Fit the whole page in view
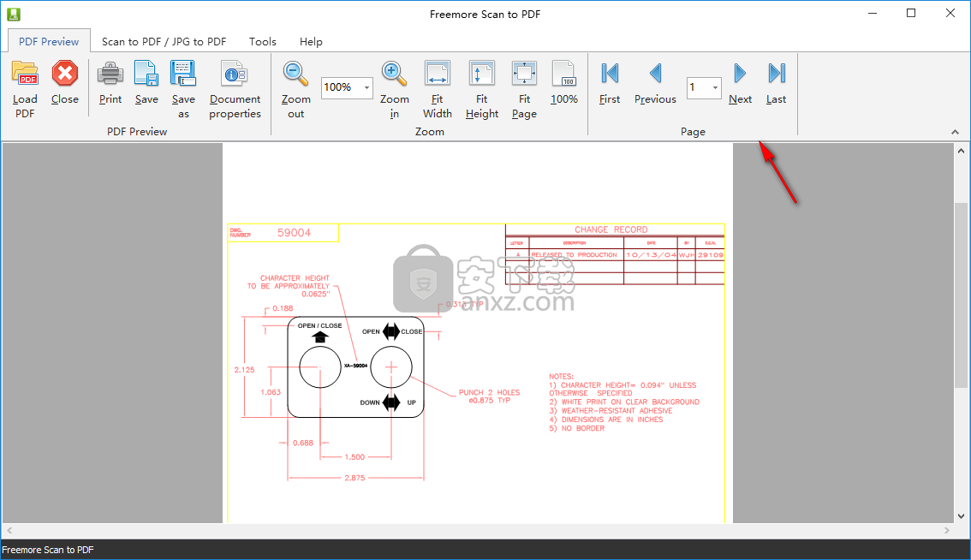The image size is (971, 560). 525,90
